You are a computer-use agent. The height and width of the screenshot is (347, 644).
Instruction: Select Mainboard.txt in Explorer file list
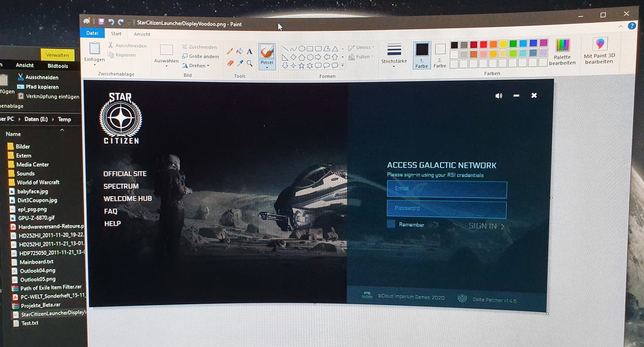(x=32, y=262)
